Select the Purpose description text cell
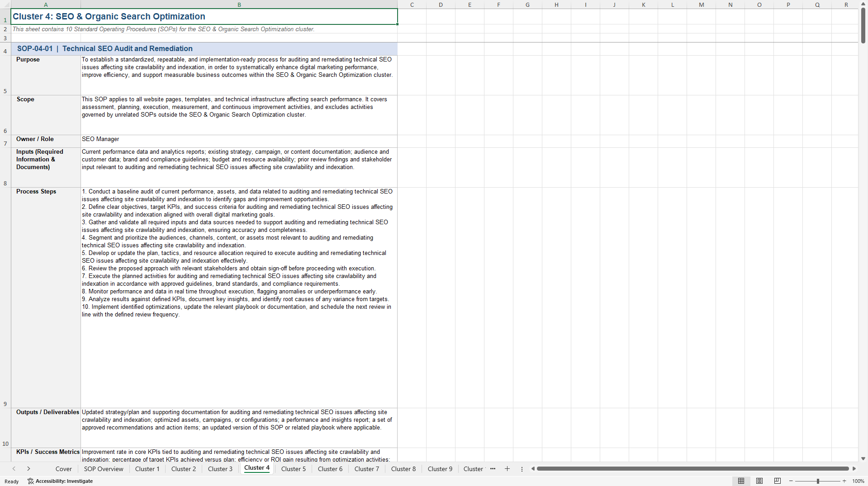The height and width of the screenshot is (486, 868). [239, 75]
